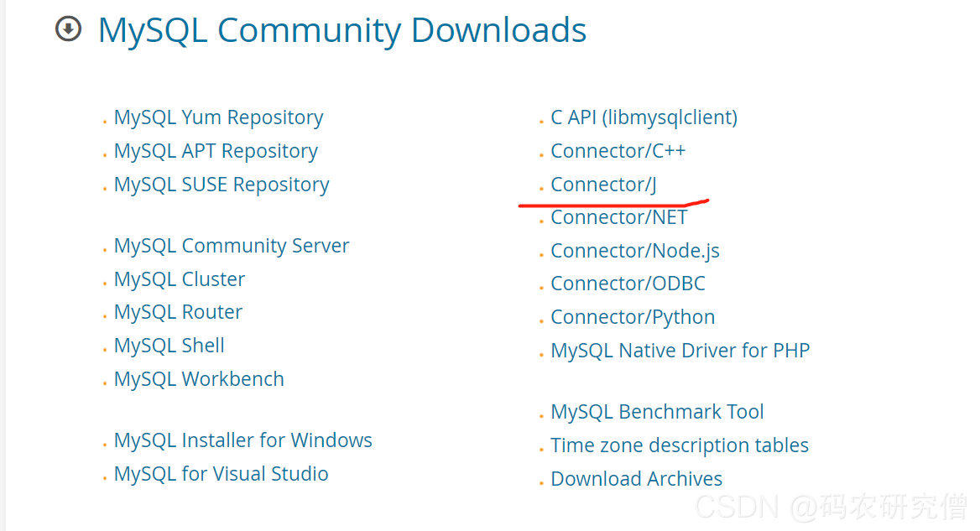Open the MySQL Router link
Screen dimensions: 980x531
[178, 312]
